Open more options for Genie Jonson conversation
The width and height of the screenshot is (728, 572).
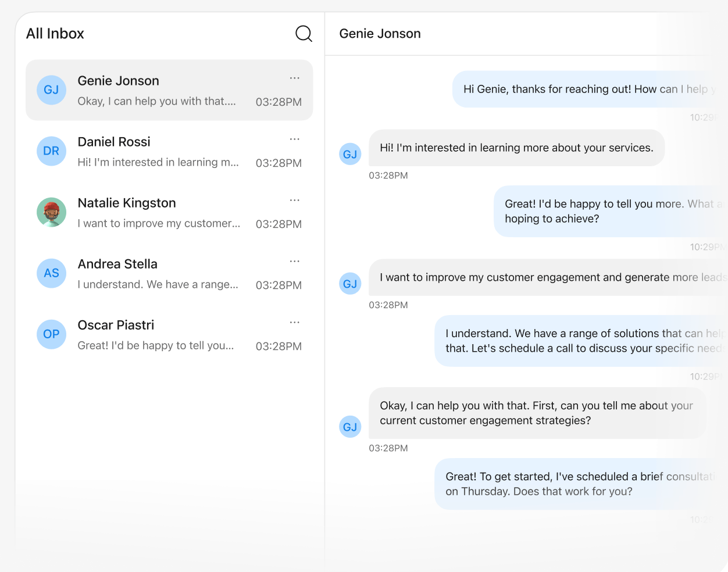click(295, 78)
